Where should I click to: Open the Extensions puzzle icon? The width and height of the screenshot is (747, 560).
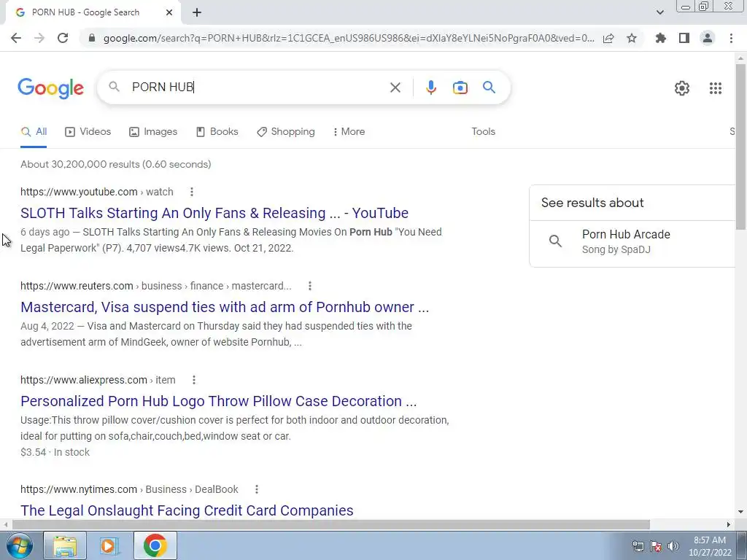tap(661, 38)
